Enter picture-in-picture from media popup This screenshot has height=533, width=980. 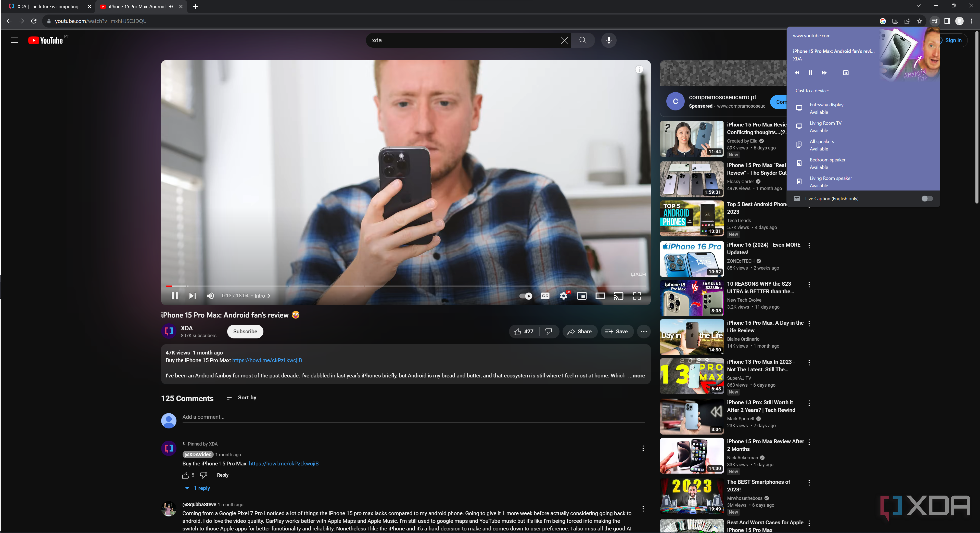click(846, 73)
